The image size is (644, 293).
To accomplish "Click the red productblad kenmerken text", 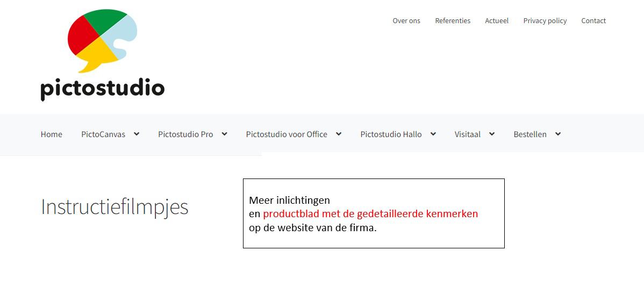I will (370, 214).
